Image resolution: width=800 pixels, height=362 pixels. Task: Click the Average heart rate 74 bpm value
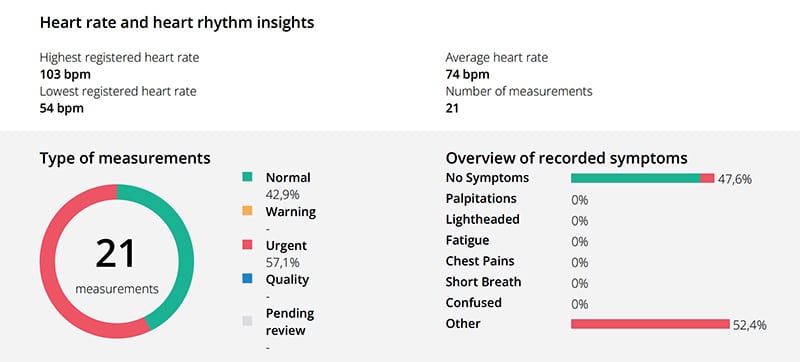point(467,74)
